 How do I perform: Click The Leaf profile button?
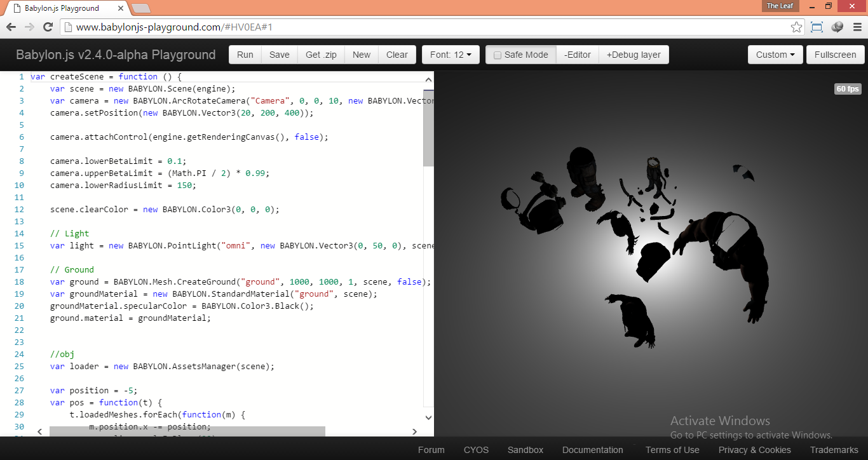[x=780, y=6]
